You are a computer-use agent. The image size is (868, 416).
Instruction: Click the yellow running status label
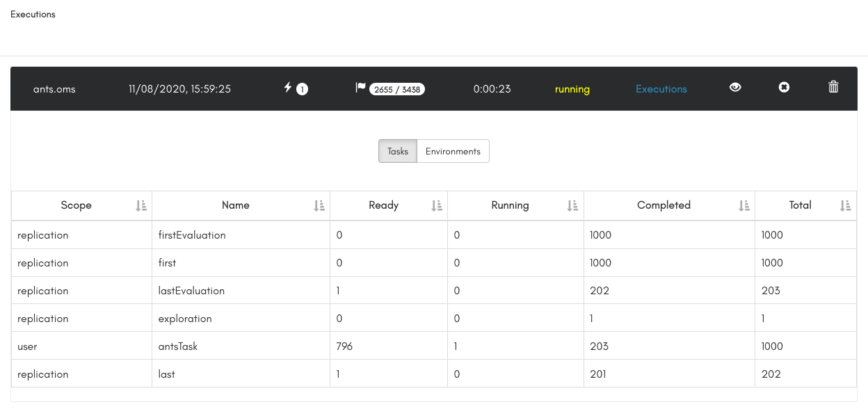pos(572,89)
